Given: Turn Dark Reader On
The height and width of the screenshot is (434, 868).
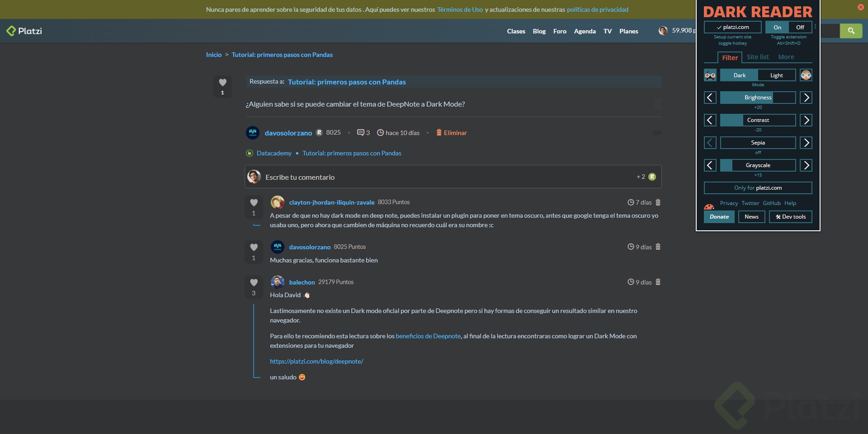Looking at the screenshot, I should coord(777,27).
